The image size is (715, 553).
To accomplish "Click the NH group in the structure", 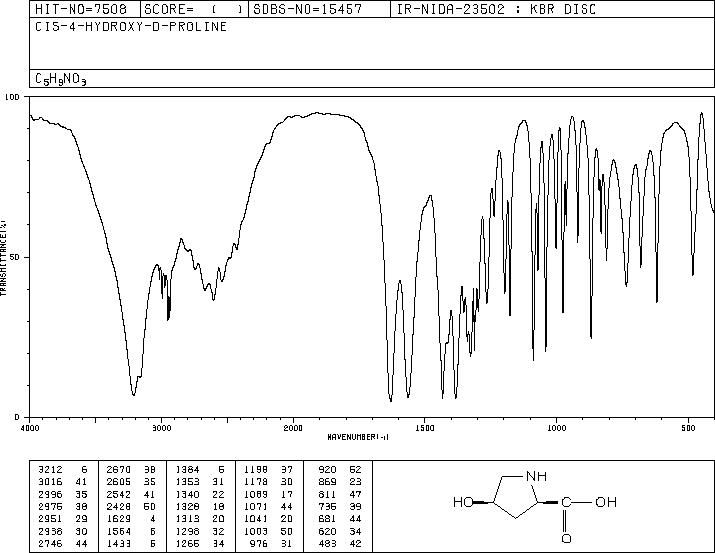I will pos(536,476).
